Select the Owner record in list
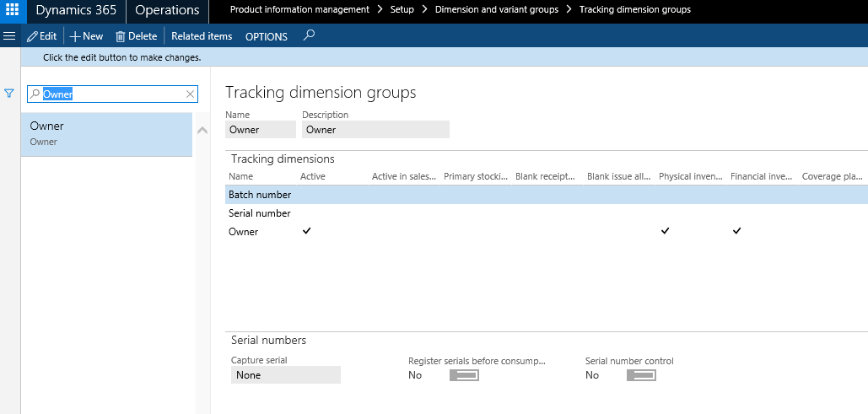The image size is (868, 414). click(x=106, y=133)
